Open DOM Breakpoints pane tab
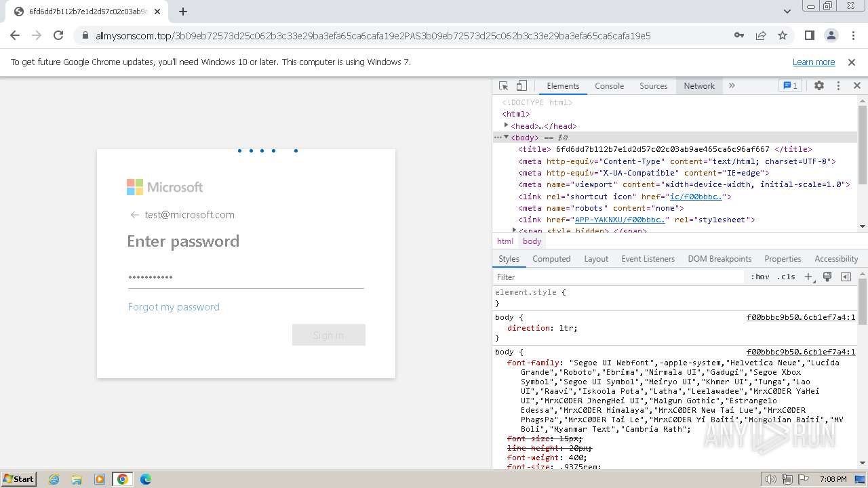 (x=719, y=259)
